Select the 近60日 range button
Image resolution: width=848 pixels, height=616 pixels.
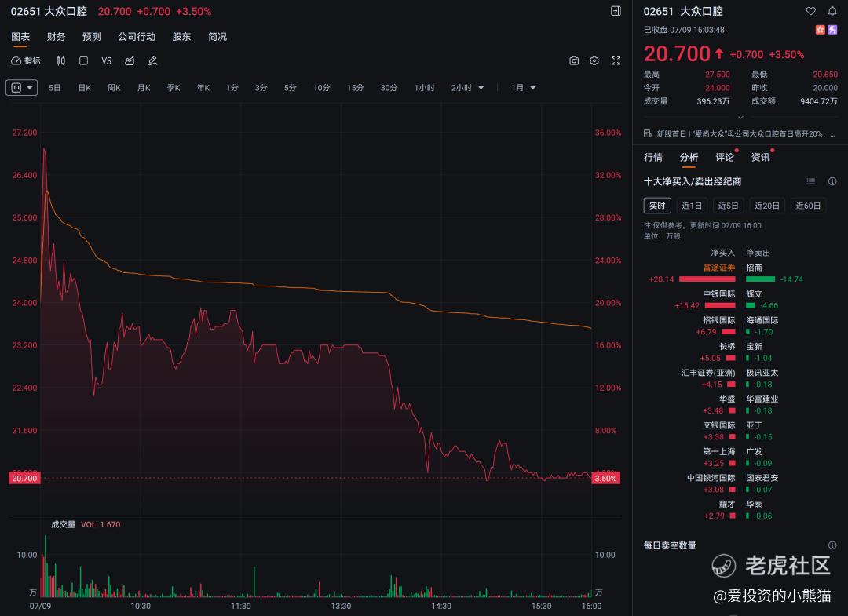tap(808, 206)
